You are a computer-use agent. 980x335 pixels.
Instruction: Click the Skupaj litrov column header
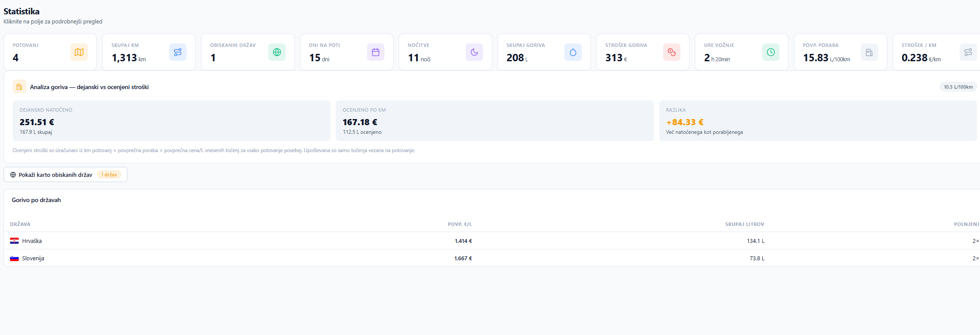tap(744, 224)
